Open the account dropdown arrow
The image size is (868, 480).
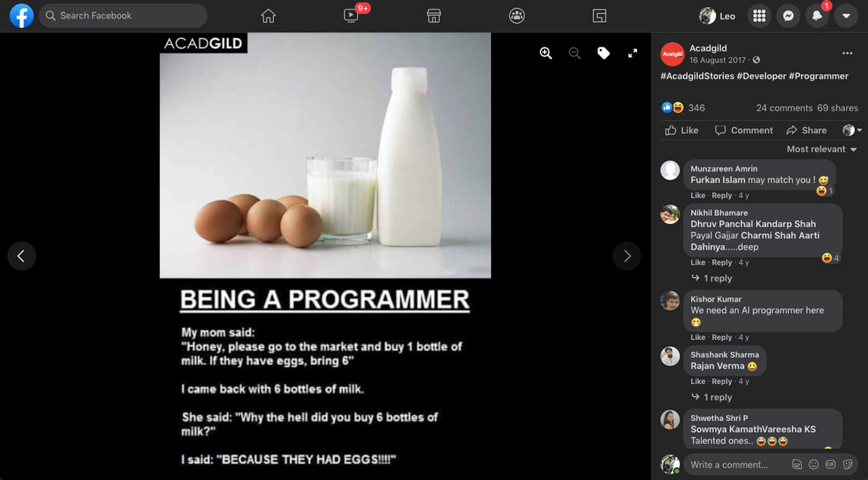(846, 16)
